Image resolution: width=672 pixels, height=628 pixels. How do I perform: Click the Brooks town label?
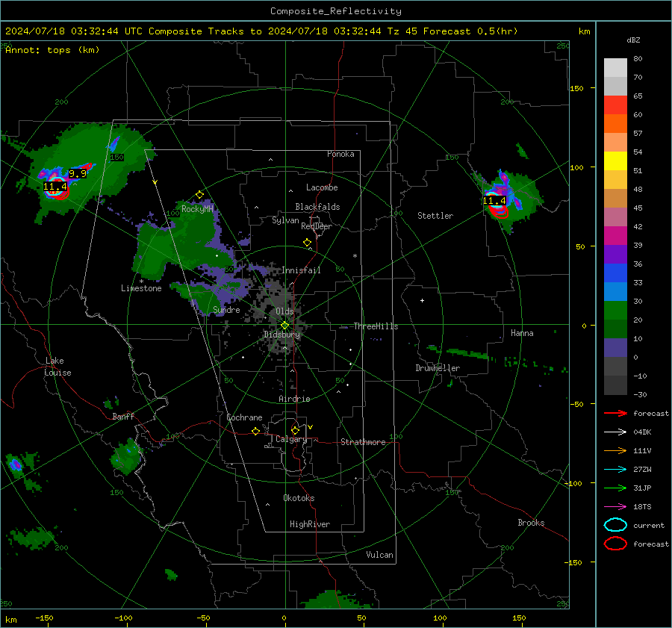[531, 523]
